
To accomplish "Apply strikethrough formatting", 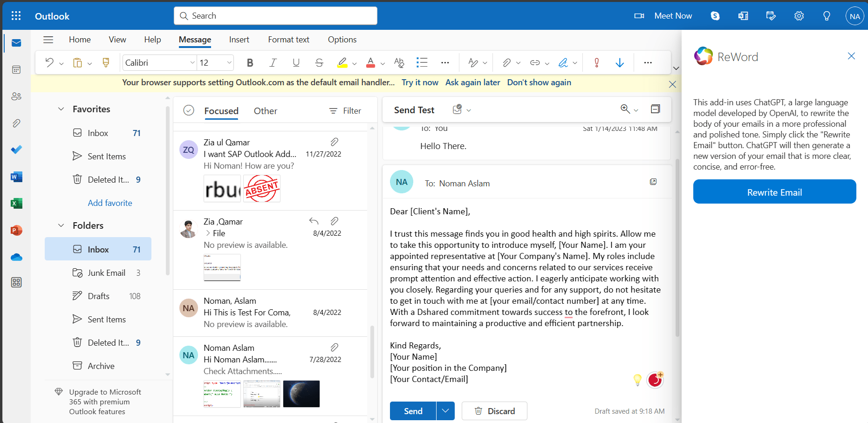I will (x=319, y=62).
